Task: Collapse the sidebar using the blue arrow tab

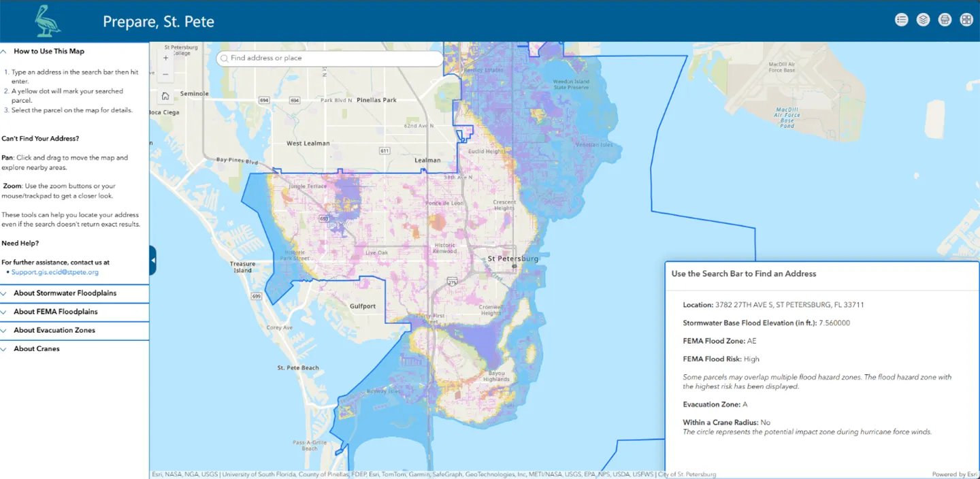Action: [152, 259]
